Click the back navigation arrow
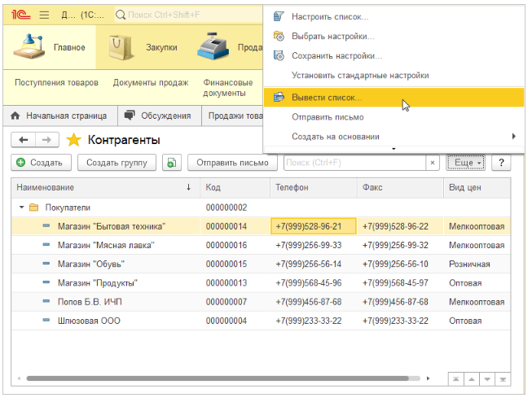 pyautogui.click(x=24, y=139)
